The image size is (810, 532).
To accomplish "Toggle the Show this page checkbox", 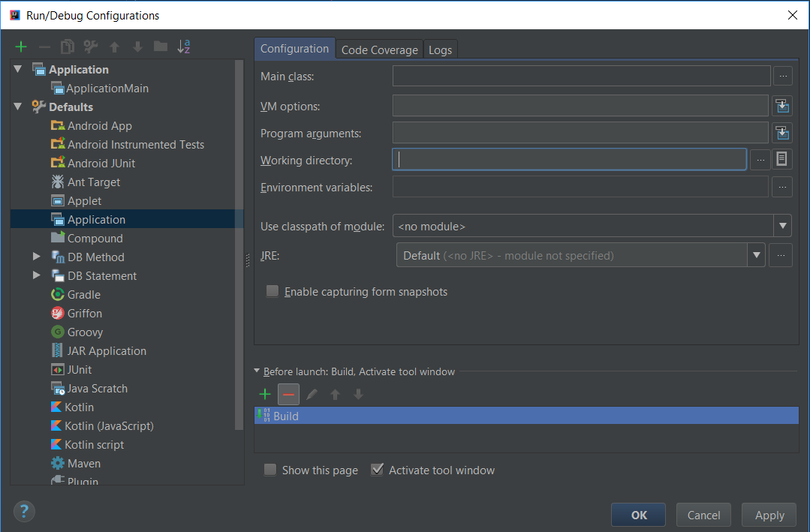I will pos(270,470).
